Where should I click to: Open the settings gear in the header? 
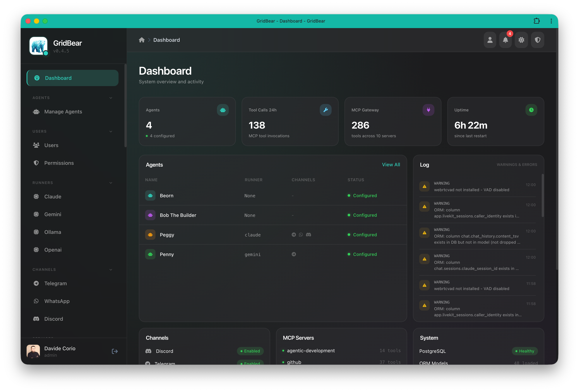pyautogui.click(x=521, y=40)
